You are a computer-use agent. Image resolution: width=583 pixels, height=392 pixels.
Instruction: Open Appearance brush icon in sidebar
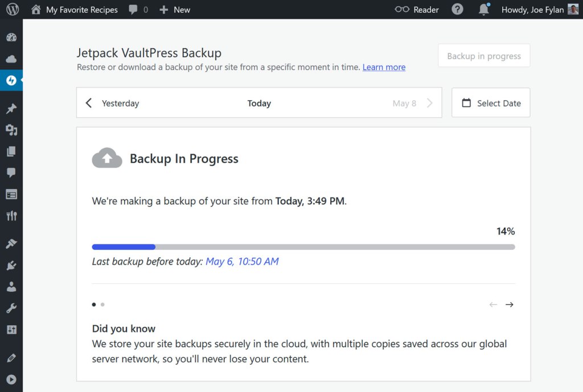coord(11,244)
